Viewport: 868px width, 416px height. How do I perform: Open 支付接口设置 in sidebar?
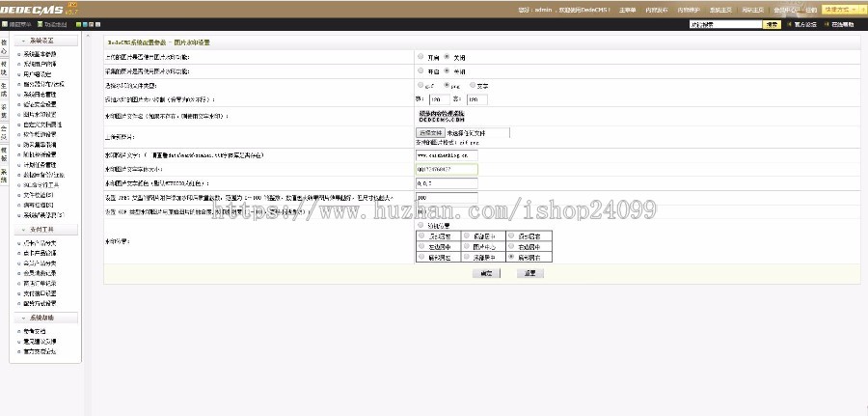click(x=40, y=293)
